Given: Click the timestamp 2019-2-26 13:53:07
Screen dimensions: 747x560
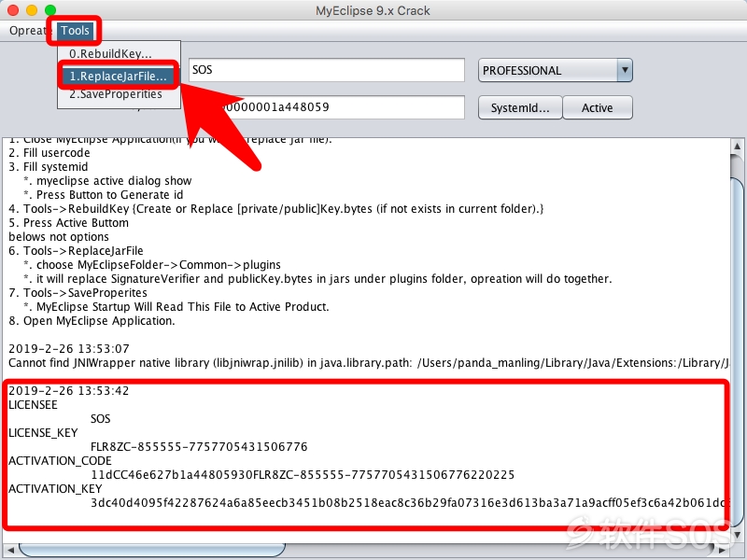Looking at the screenshot, I should tap(68, 348).
